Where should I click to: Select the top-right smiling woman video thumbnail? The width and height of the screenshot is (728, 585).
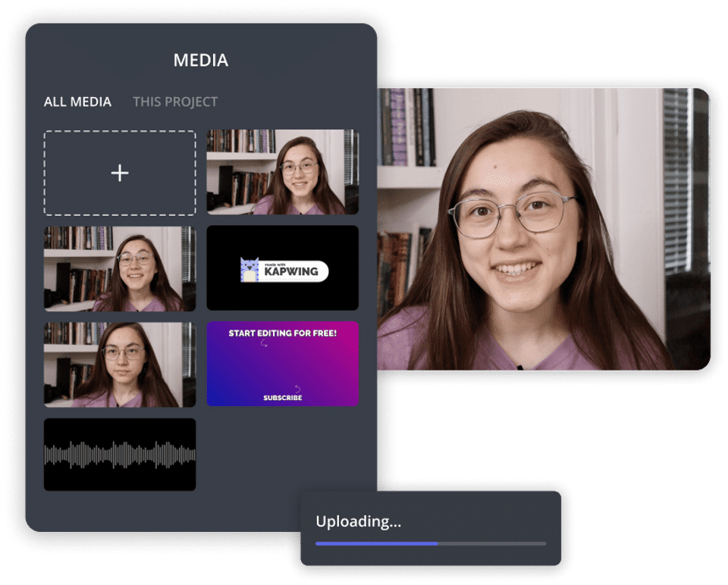[x=283, y=172]
